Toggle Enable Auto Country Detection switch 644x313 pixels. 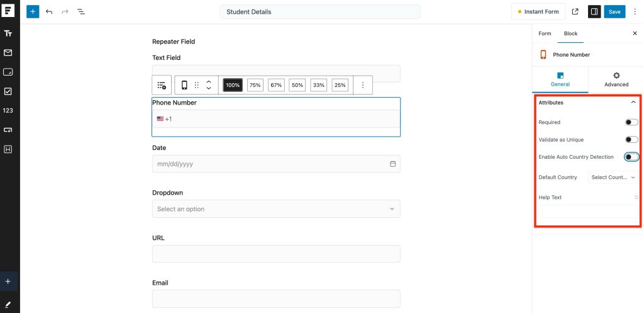631,157
